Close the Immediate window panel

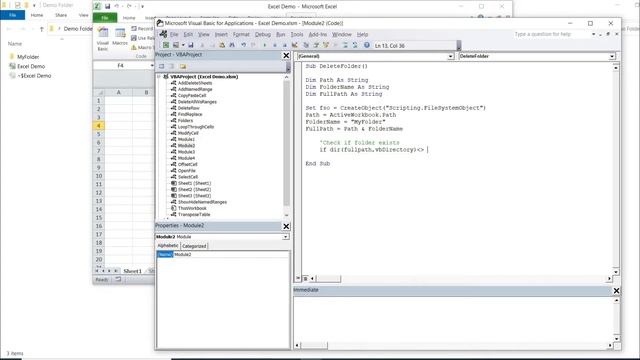616,291
